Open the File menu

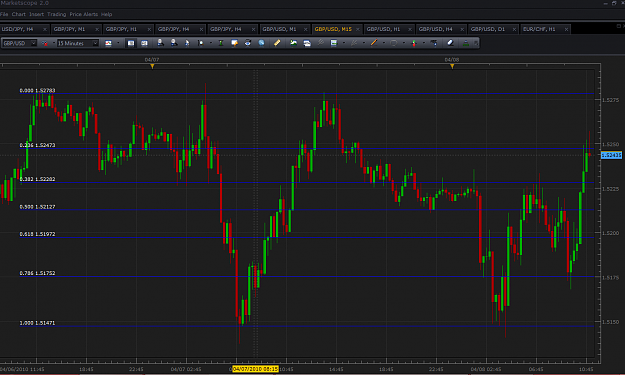click(4, 14)
